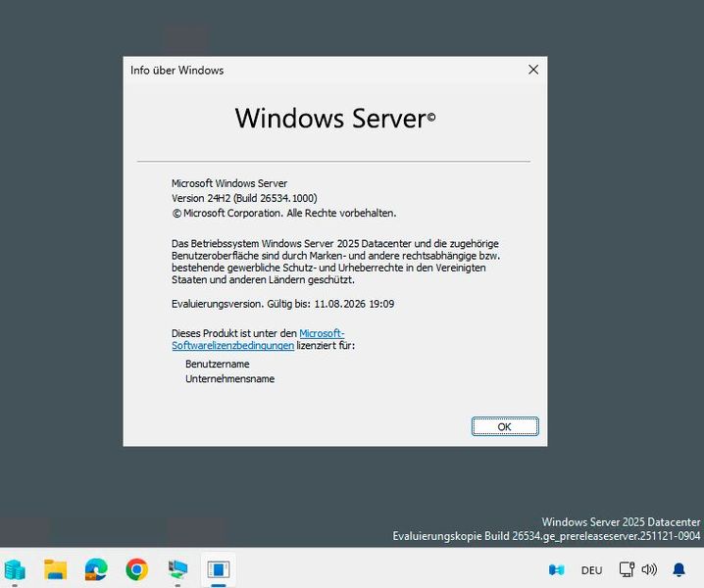Open the network computers taskbar app
Screen dimensions: 704x588
[x=177, y=570]
